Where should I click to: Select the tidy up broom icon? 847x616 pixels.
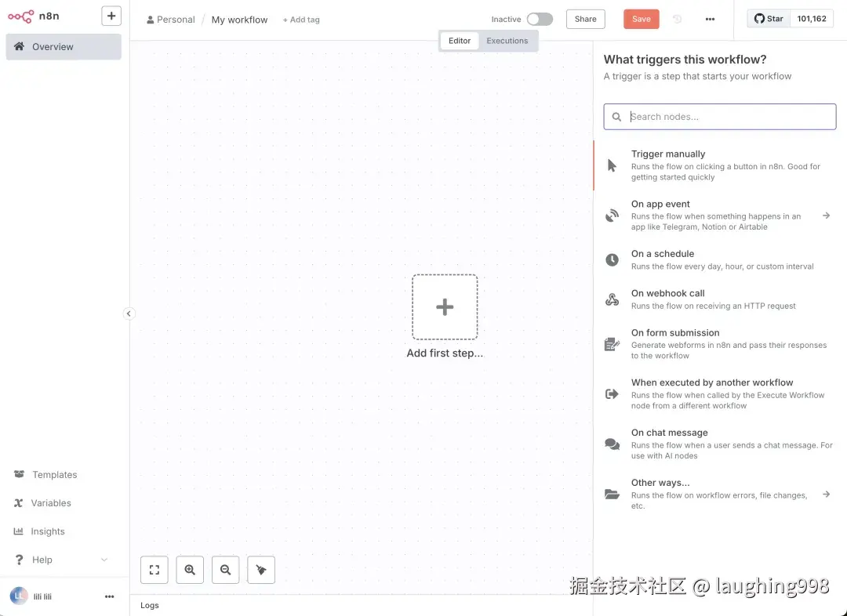[x=261, y=570]
